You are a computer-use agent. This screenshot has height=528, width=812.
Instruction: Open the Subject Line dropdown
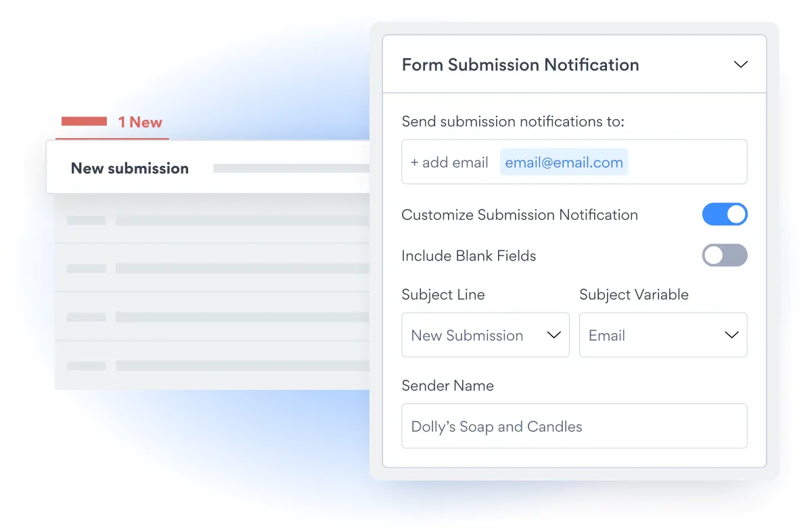coord(485,335)
